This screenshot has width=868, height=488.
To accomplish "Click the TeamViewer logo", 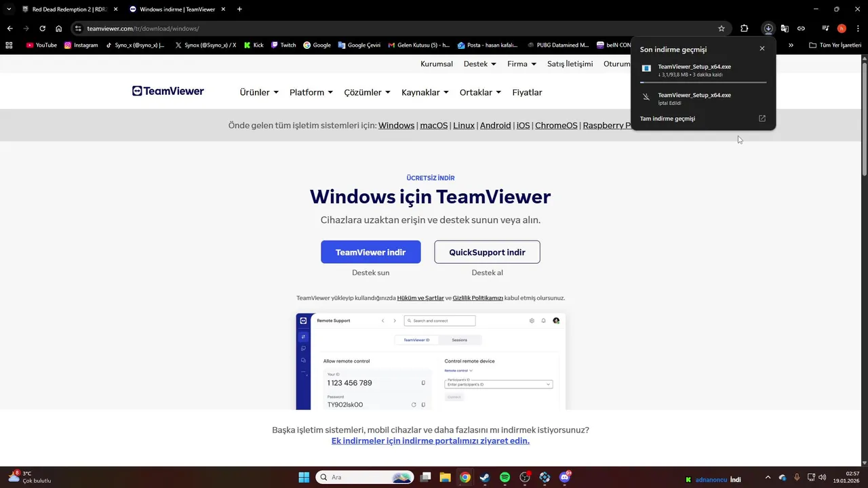I will tap(168, 91).
